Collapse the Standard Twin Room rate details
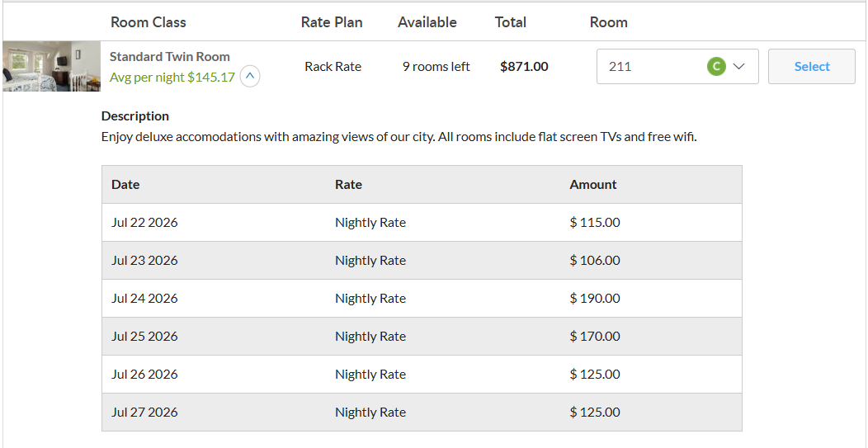This screenshot has height=448, width=868. 250,77
